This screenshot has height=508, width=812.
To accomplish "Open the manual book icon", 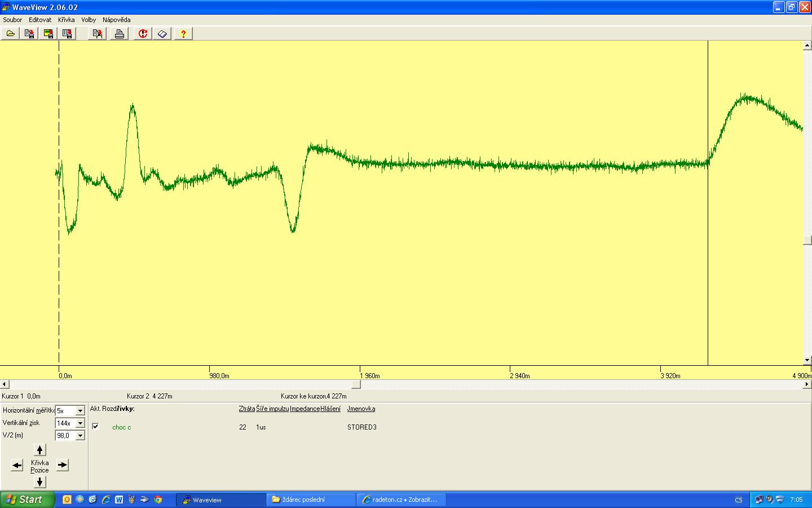I will point(162,34).
